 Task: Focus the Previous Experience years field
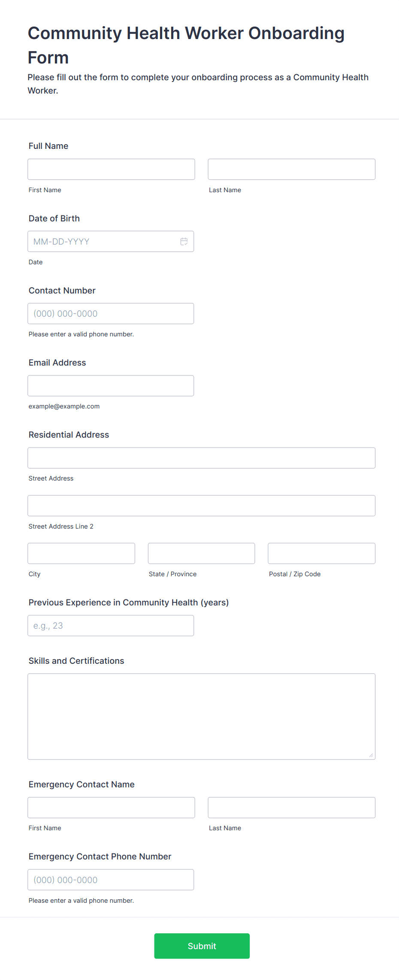coord(111,626)
